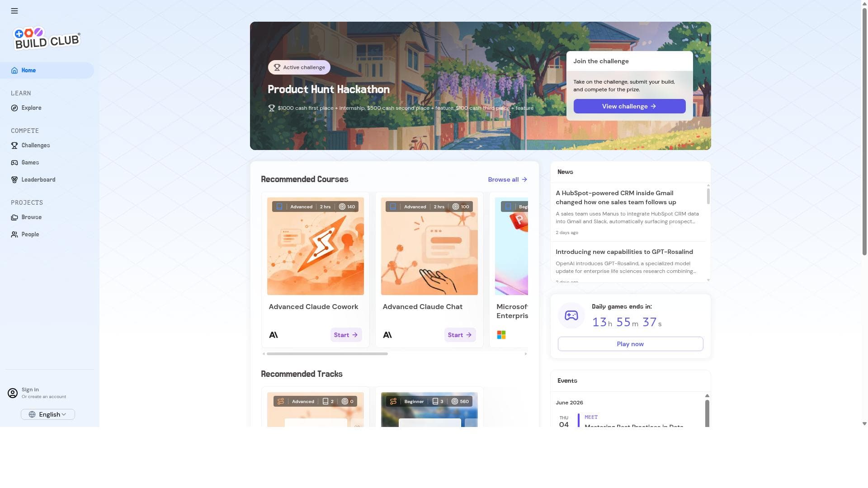
Task: Click the book icon on Advanced Claude Cowork card
Action: [x=279, y=206]
